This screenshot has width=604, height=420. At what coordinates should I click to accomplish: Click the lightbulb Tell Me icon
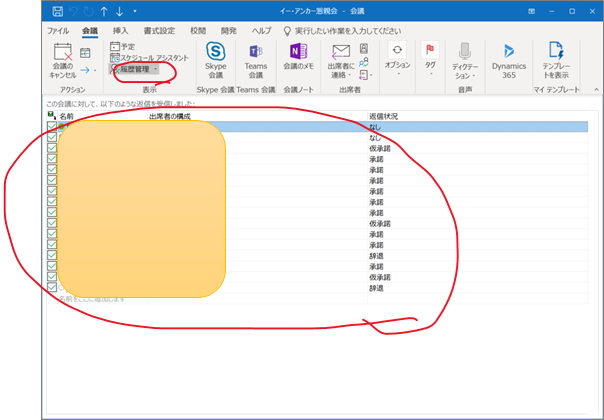[x=287, y=31]
